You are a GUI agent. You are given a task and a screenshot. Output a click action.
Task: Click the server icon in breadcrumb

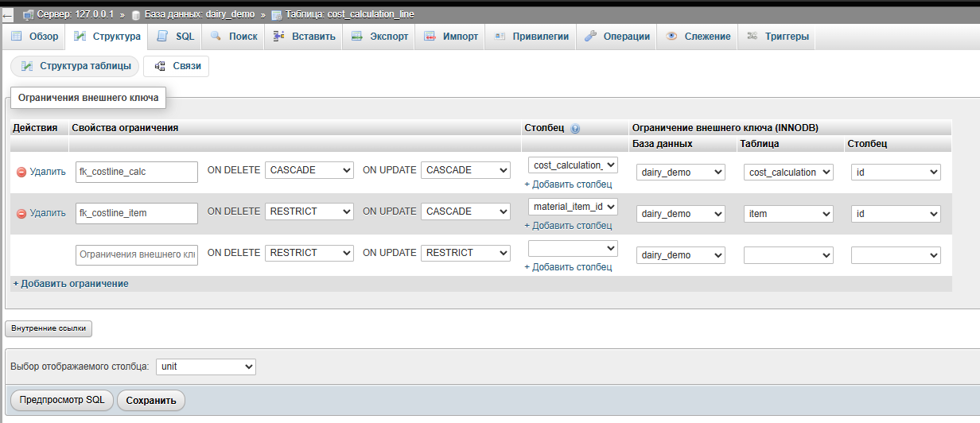pyautogui.click(x=28, y=14)
